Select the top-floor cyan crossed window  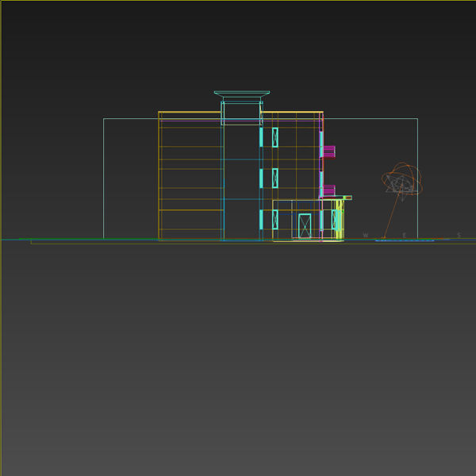click(x=275, y=137)
